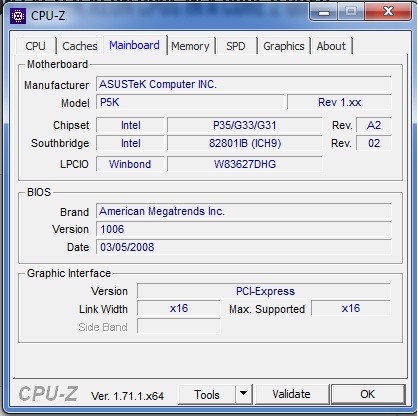Click the manufacturer field ASUSTeK Computer INC.
The image size is (418, 416).
[x=244, y=84]
